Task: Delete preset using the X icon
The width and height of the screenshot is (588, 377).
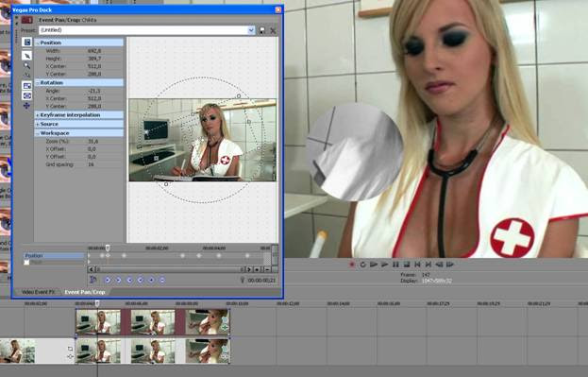Action: click(x=273, y=31)
